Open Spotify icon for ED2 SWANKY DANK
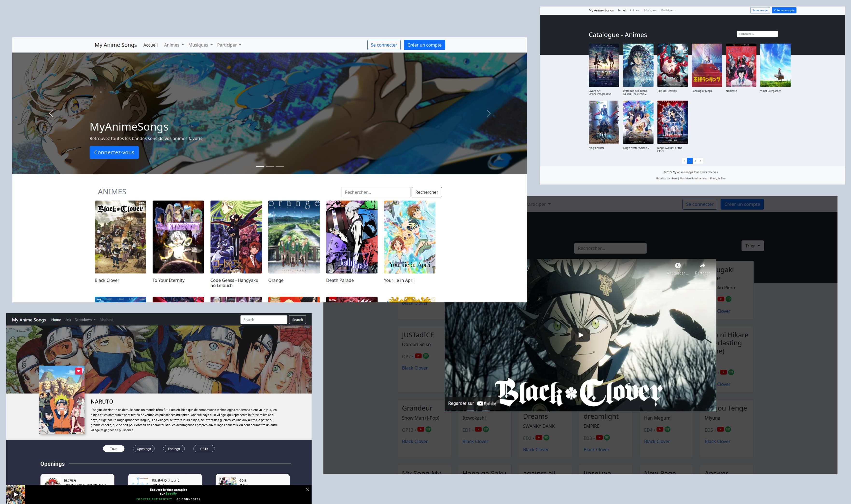This screenshot has height=504, width=851. (546, 437)
